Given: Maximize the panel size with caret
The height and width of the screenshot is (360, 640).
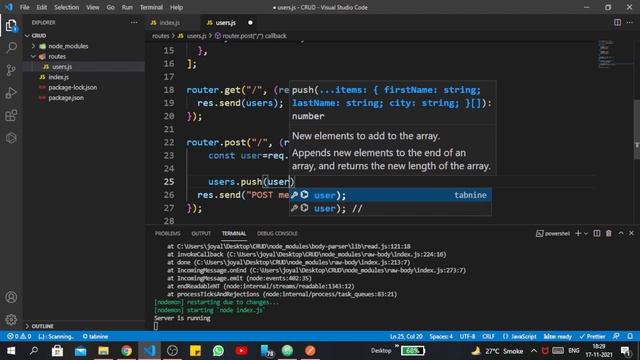Looking at the screenshot, I should point(621,233).
